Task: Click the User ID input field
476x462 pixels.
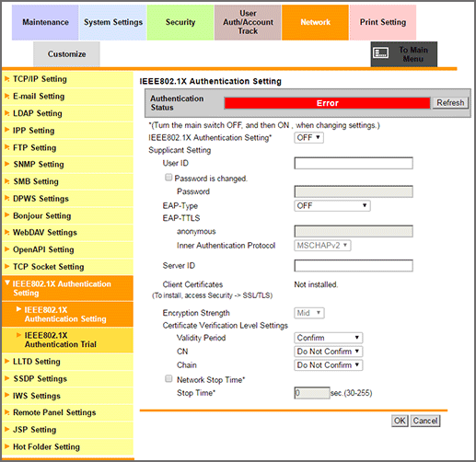Action: (x=354, y=163)
